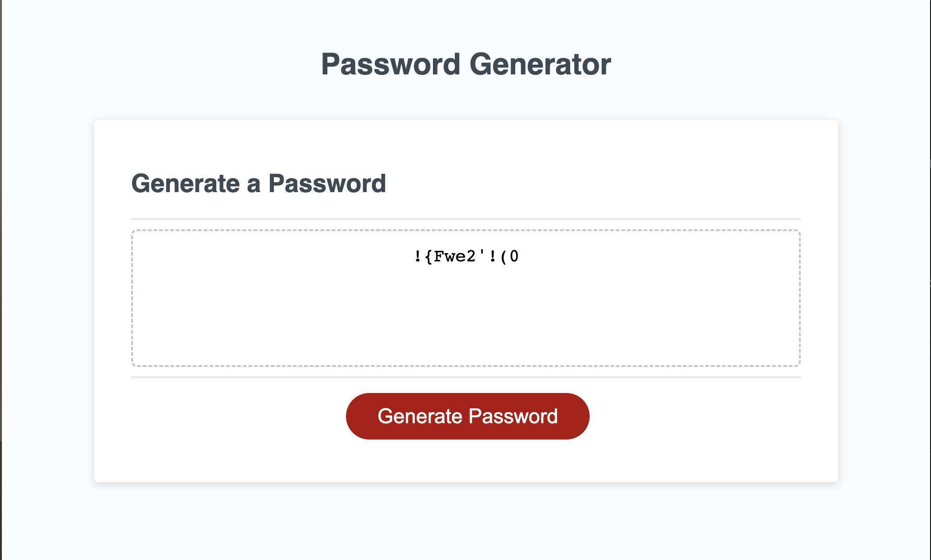Click the top area of the white card

point(466,140)
